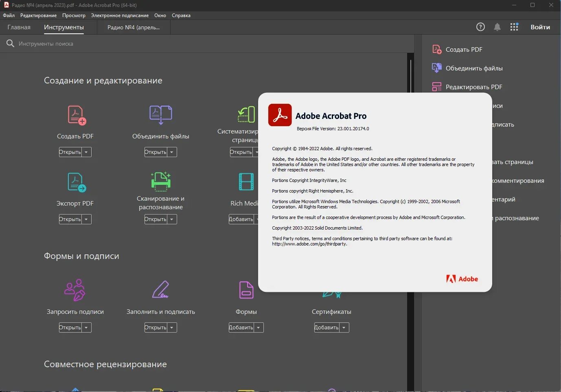Click the Создать PDF icon in the right pane
561x392 pixels.
[437, 49]
